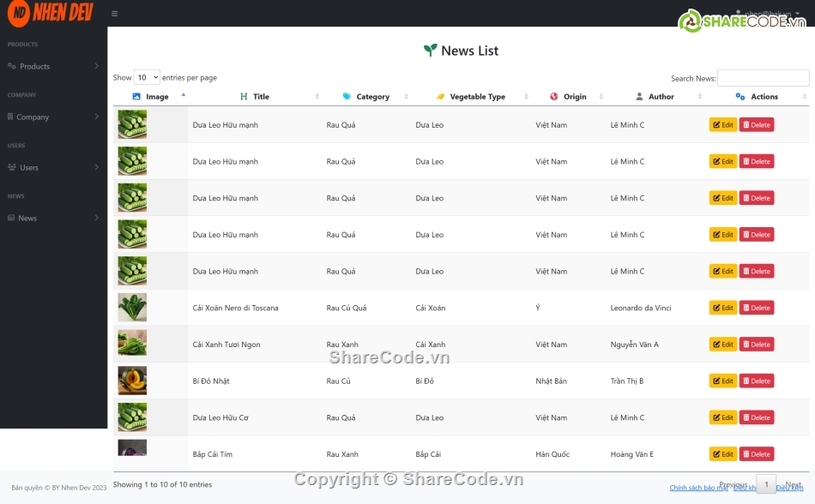This screenshot has height=504, width=815.
Task: Select the 'Leonardo da Vinci' author cell
Action: click(640, 308)
